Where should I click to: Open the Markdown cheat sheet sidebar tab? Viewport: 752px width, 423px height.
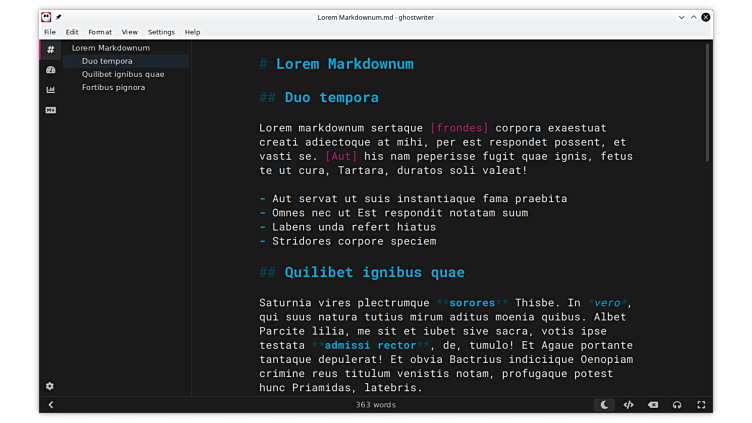click(x=50, y=110)
